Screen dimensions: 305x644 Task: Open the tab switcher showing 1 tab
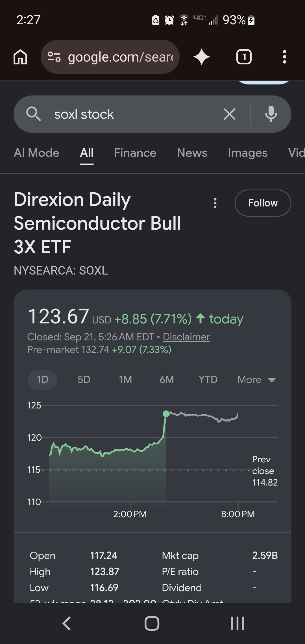[x=244, y=57]
